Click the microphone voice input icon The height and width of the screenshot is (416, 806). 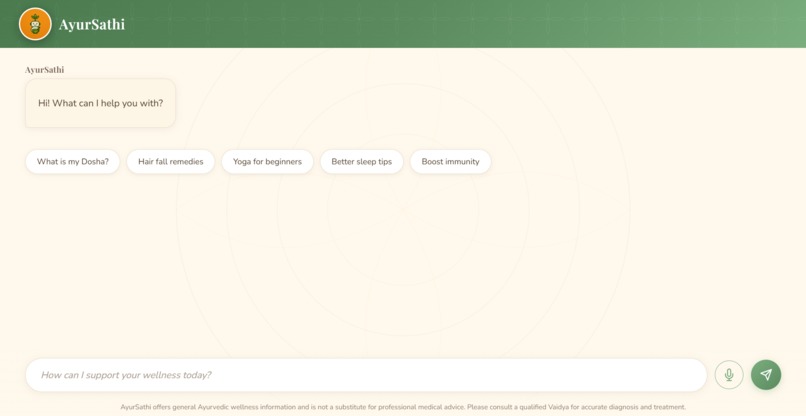point(729,375)
